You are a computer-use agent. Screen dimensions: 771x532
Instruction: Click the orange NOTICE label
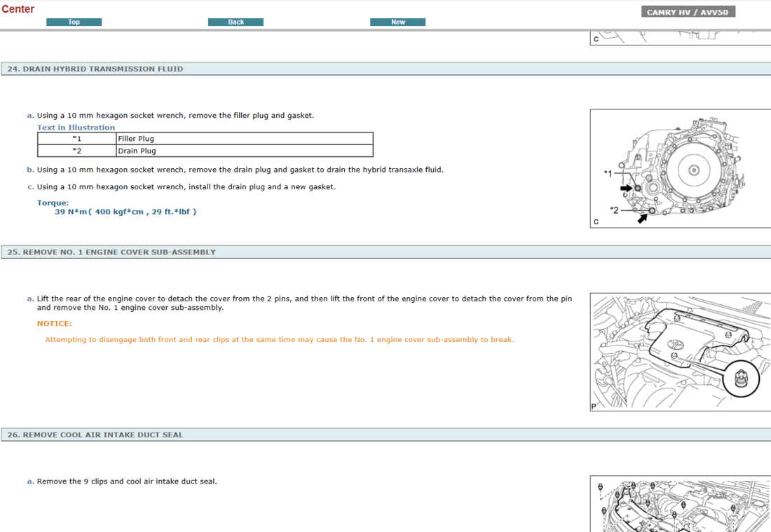[x=55, y=324]
